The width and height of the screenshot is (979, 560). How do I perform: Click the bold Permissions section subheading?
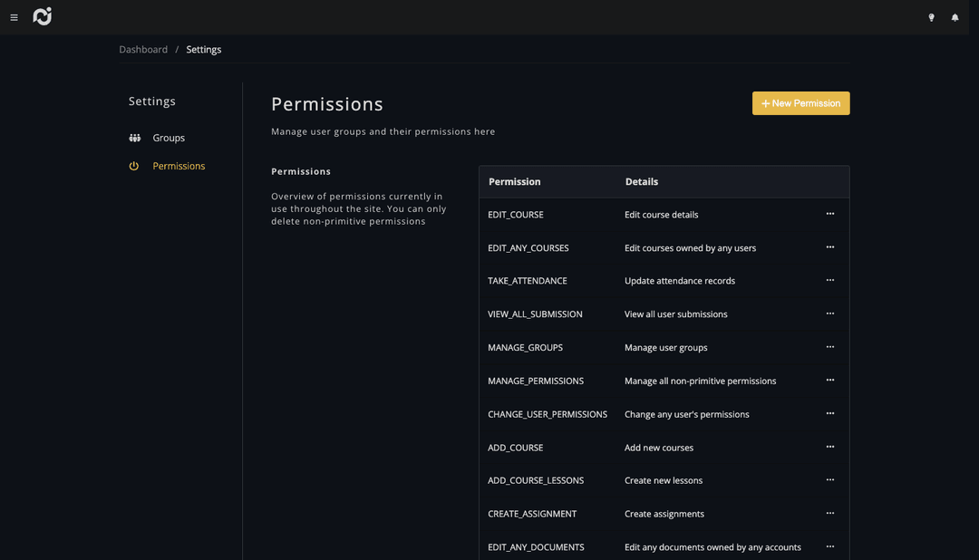(x=301, y=171)
